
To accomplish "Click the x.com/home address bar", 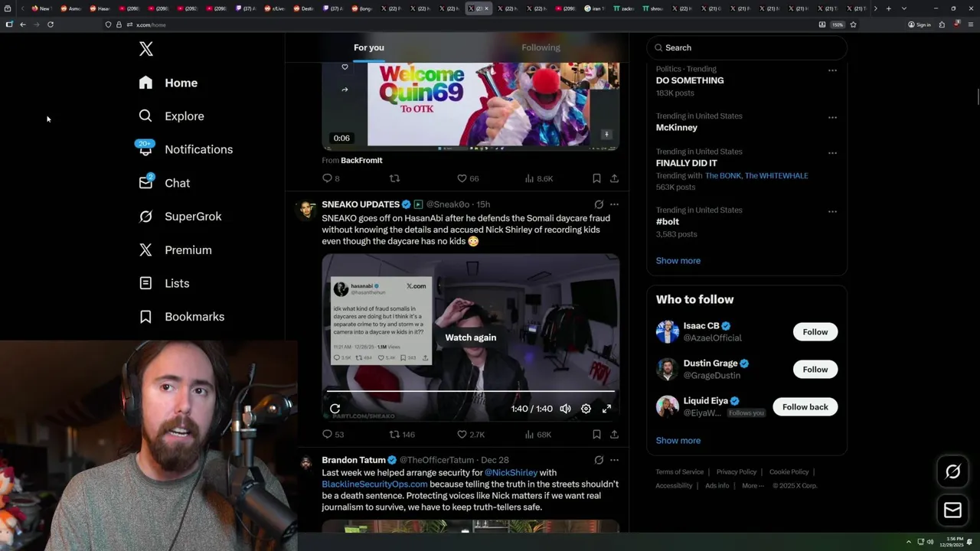I will coord(459,24).
